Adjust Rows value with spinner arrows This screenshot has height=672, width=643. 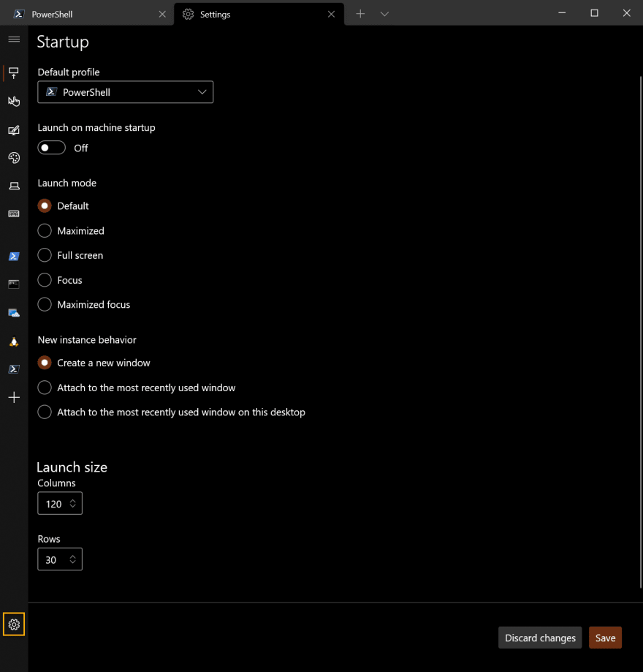pos(73,559)
